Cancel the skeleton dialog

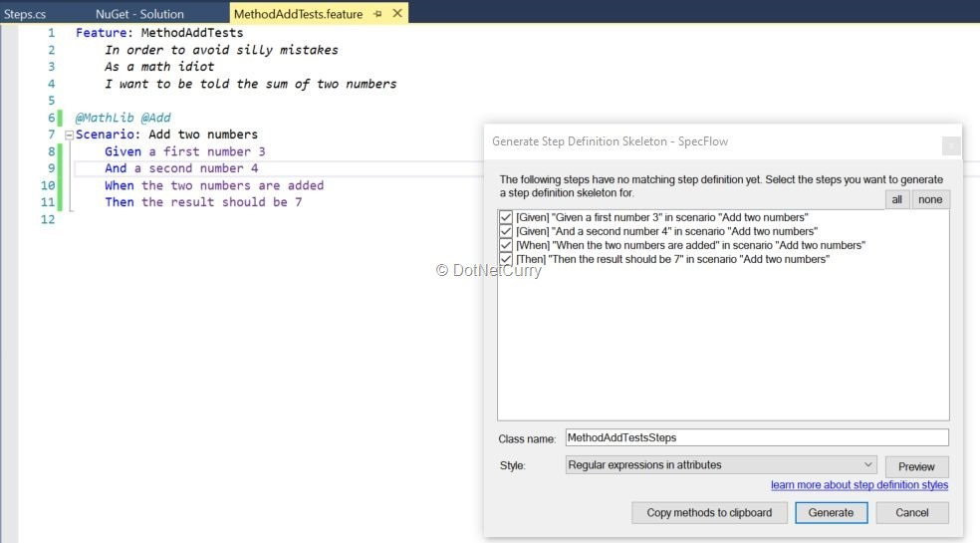click(x=912, y=513)
